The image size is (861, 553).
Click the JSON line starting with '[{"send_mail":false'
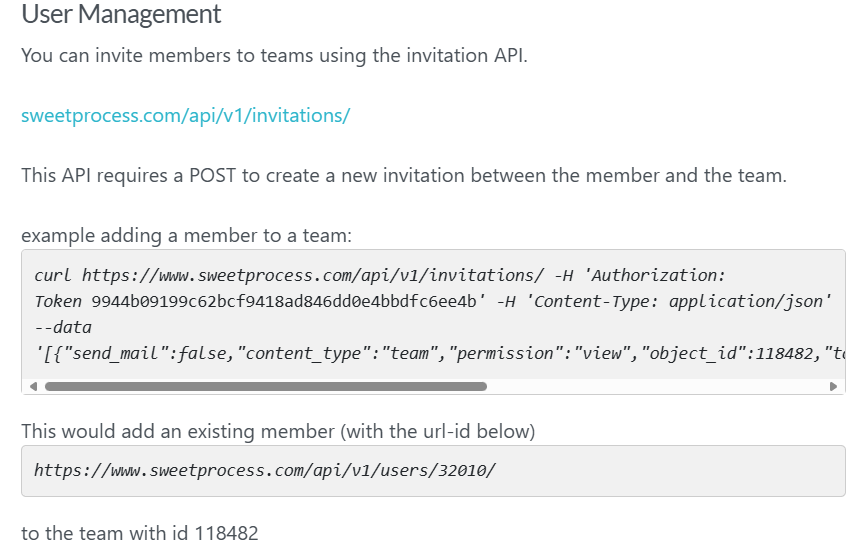pos(439,353)
